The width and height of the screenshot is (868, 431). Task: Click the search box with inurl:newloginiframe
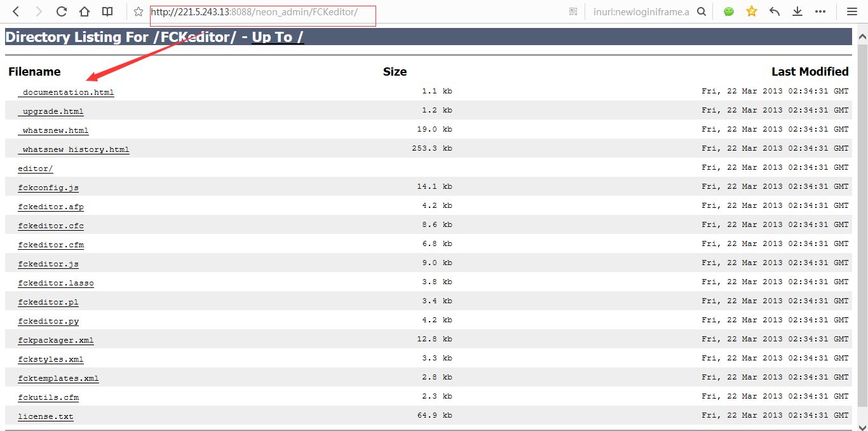coord(641,11)
